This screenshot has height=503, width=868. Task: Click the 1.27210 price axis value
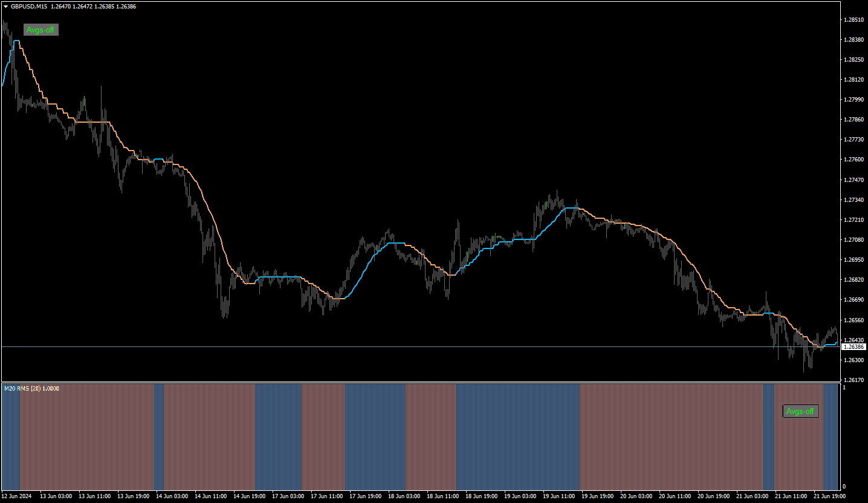coord(853,219)
